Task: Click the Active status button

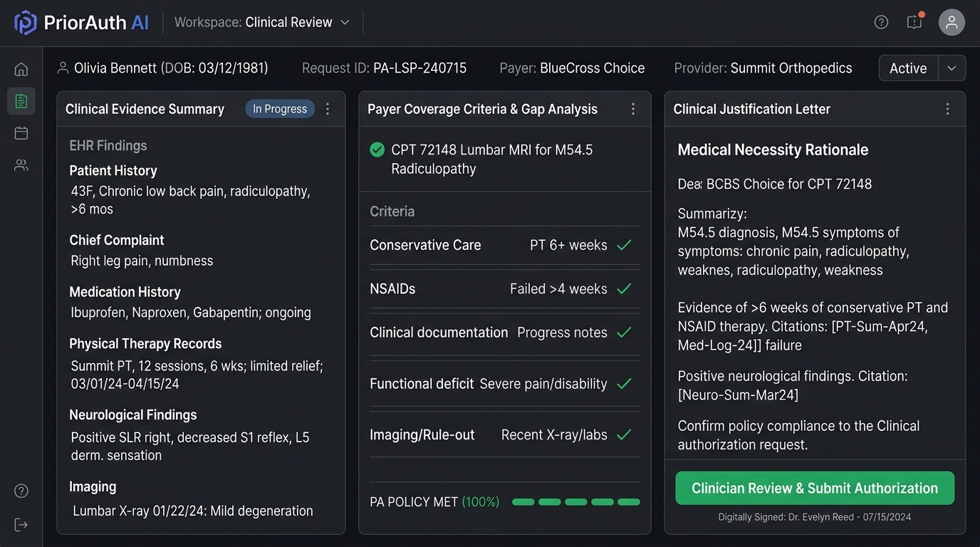Action: pyautogui.click(x=908, y=68)
